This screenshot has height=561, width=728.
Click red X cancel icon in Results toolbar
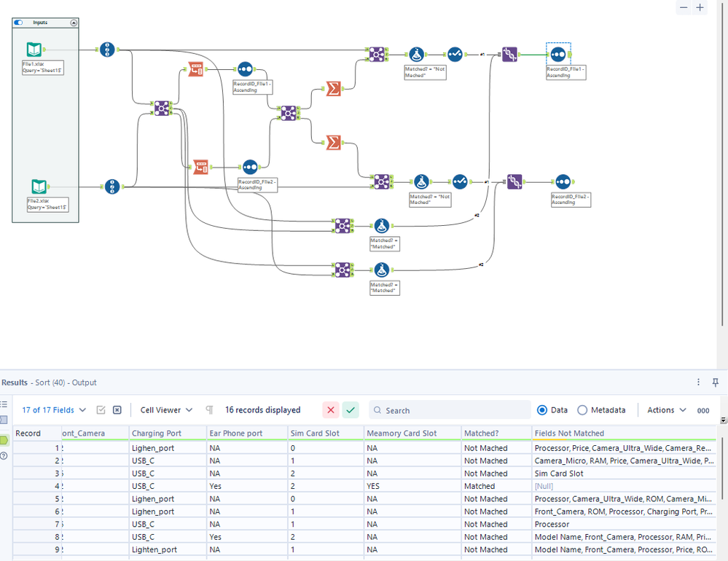point(331,409)
